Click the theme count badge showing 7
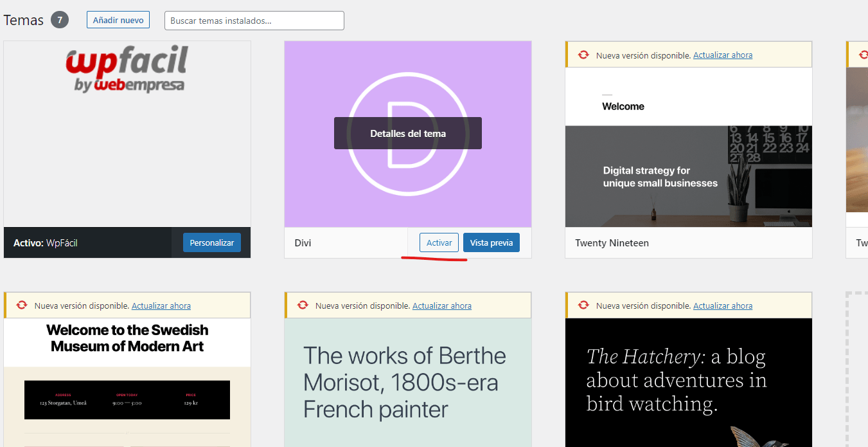This screenshot has height=447, width=868. coord(60,20)
